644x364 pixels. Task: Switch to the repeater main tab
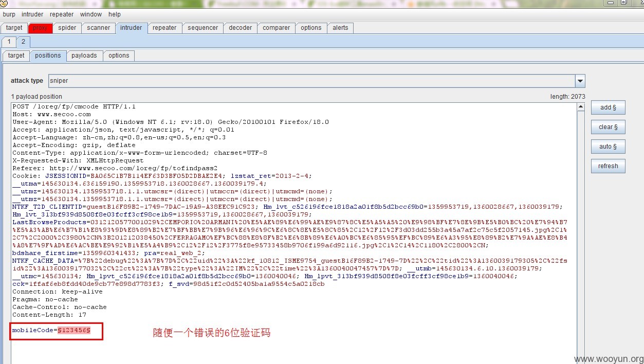(x=164, y=28)
